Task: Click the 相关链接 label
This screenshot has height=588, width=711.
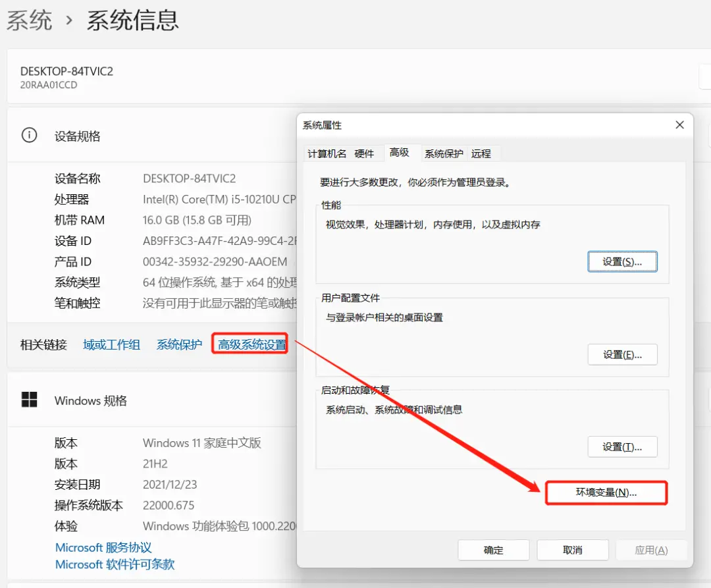Action: tap(43, 344)
